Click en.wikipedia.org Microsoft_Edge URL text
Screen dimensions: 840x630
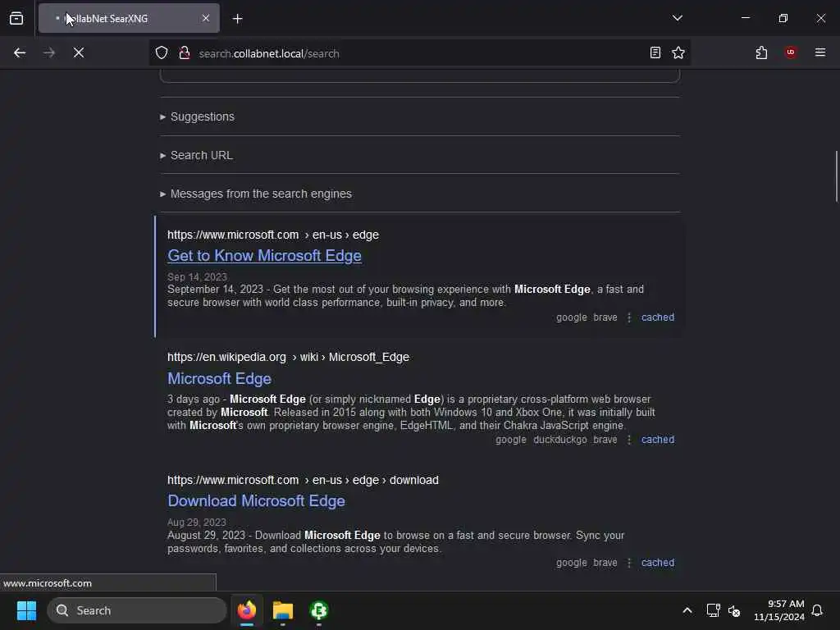(x=288, y=357)
